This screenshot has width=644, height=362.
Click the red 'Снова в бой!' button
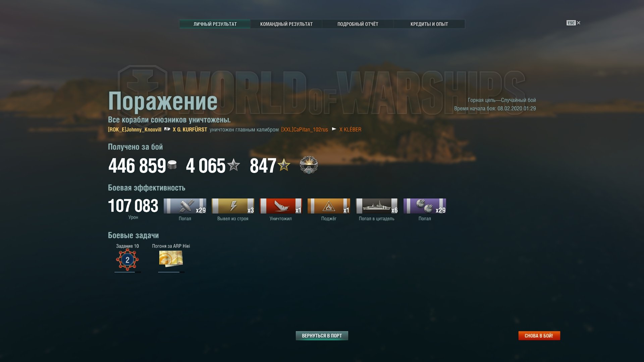(x=539, y=336)
